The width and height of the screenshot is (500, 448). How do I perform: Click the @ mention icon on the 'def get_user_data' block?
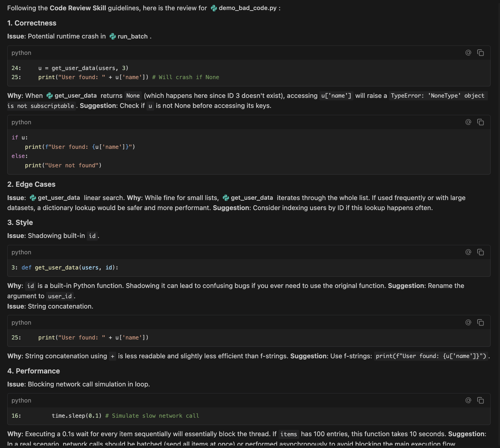click(x=468, y=252)
